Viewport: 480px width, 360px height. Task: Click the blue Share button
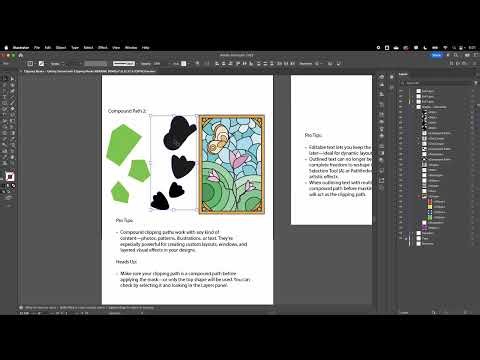(x=436, y=55)
